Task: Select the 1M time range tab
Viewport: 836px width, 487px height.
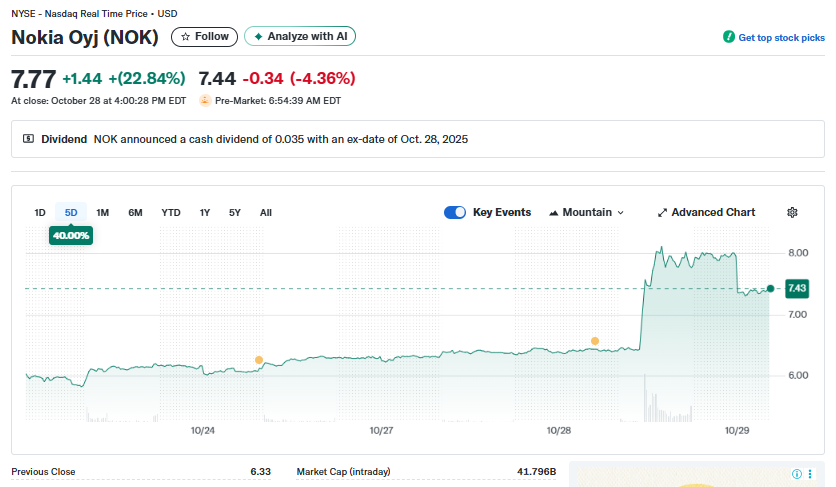Action: click(x=102, y=212)
